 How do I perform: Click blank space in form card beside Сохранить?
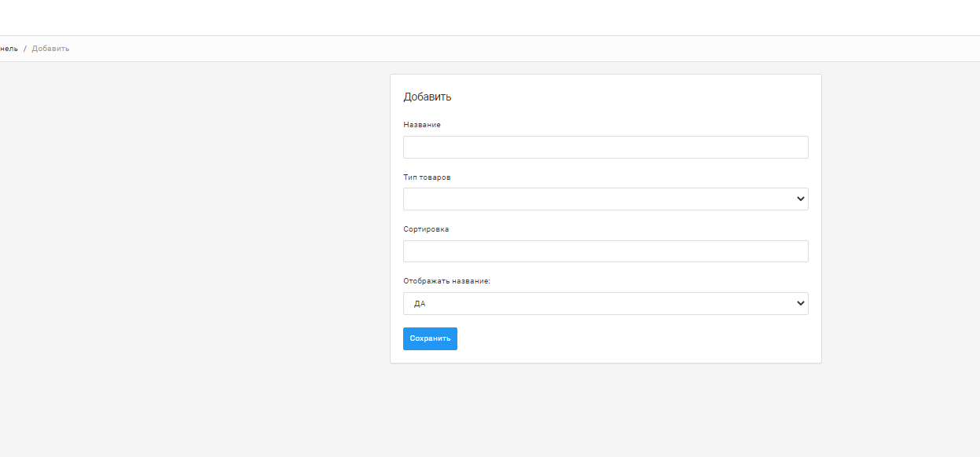coord(629,339)
